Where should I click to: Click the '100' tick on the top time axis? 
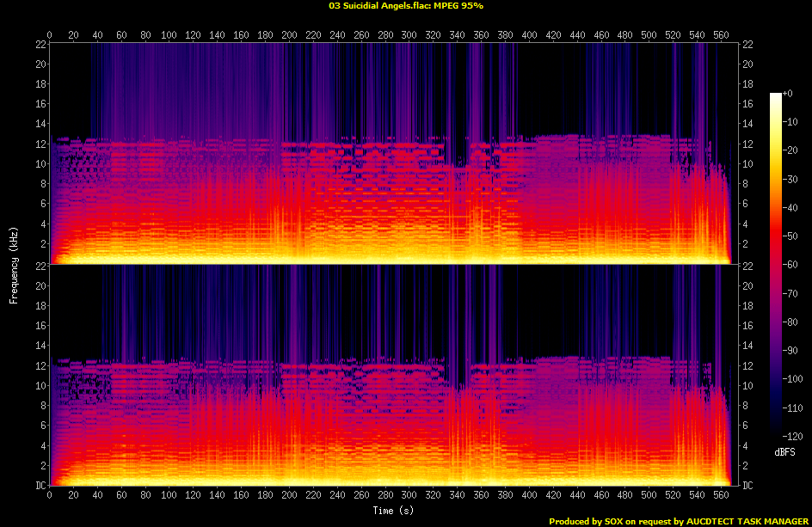169,35
